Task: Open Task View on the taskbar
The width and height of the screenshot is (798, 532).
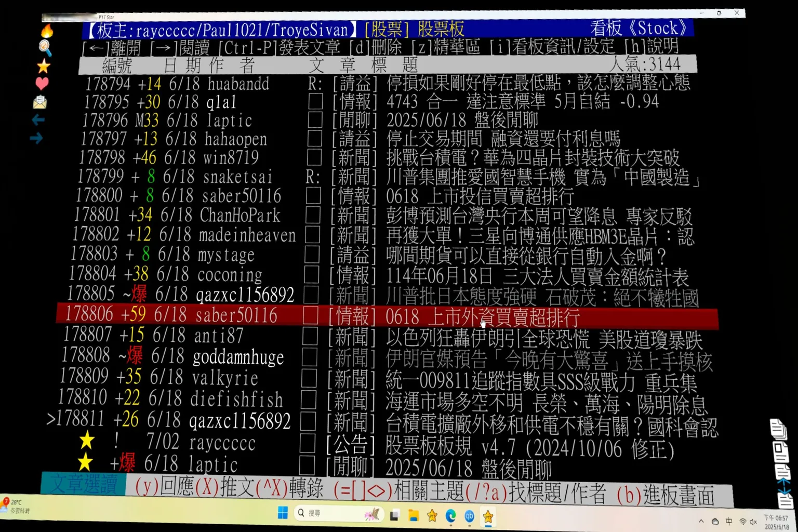Action: 394,515
